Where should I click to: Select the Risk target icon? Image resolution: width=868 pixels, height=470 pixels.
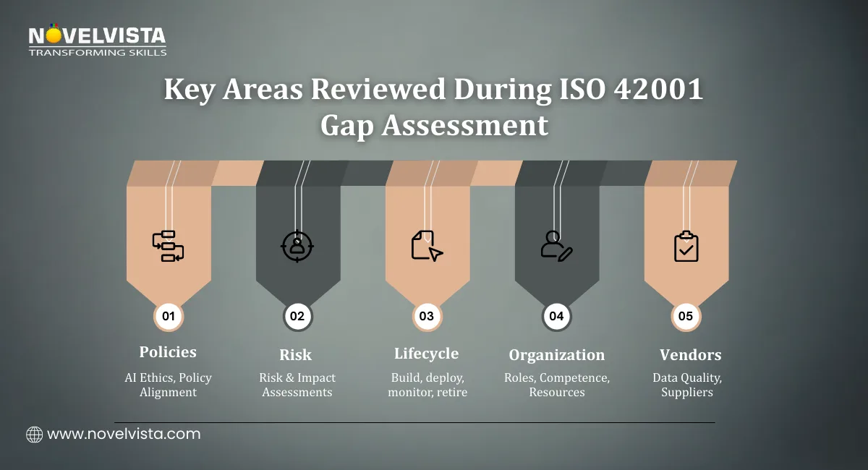[x=297, y=246]
